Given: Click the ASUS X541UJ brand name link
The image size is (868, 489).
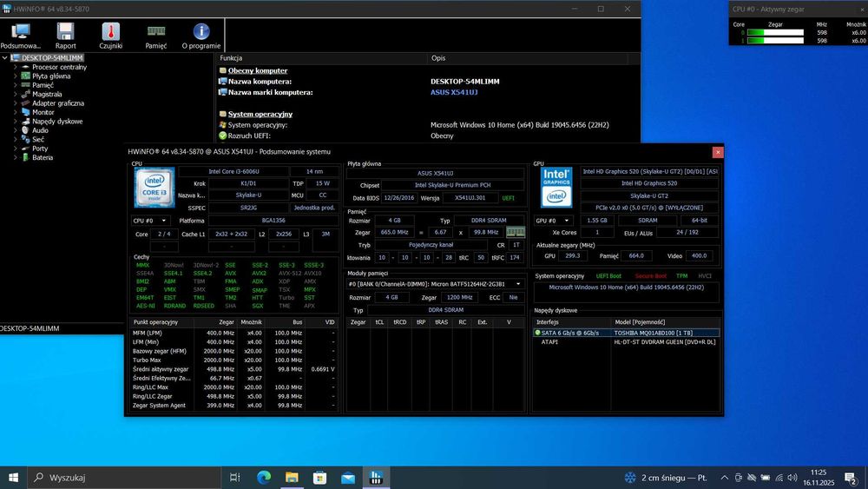Looking at the screenshot, I should (x=454, y=92).
